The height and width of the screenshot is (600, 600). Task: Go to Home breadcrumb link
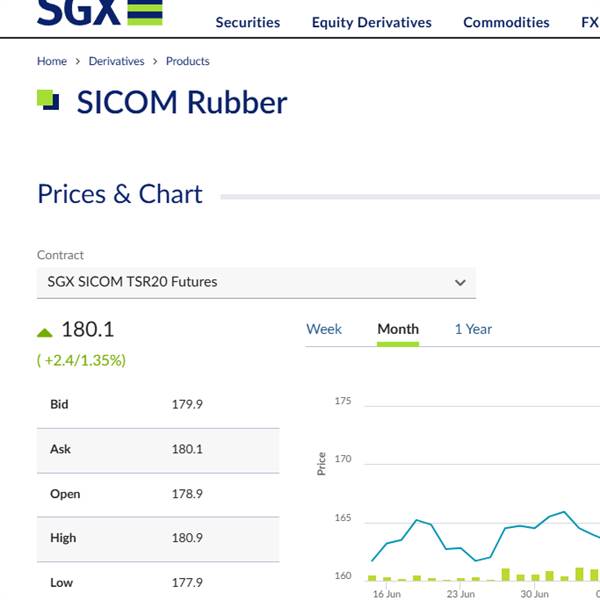(x=52, y=61)
